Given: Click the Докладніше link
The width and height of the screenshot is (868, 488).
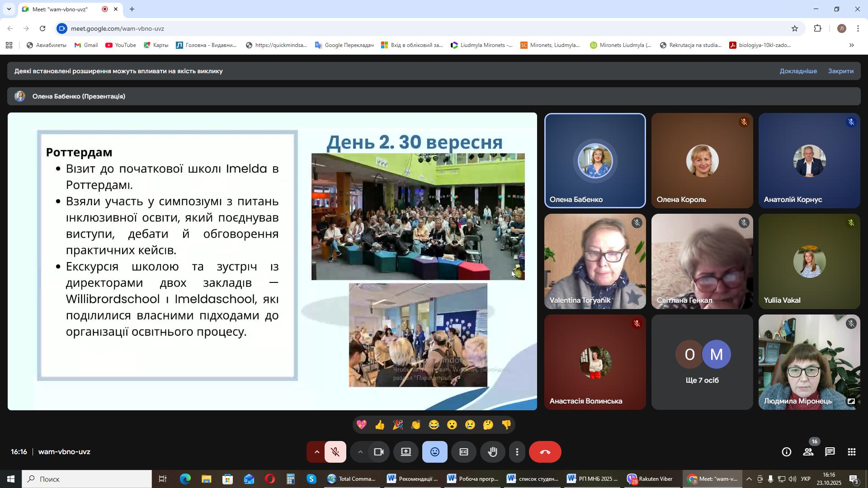Looking at the screenshot, I should [x=798, y=71].
